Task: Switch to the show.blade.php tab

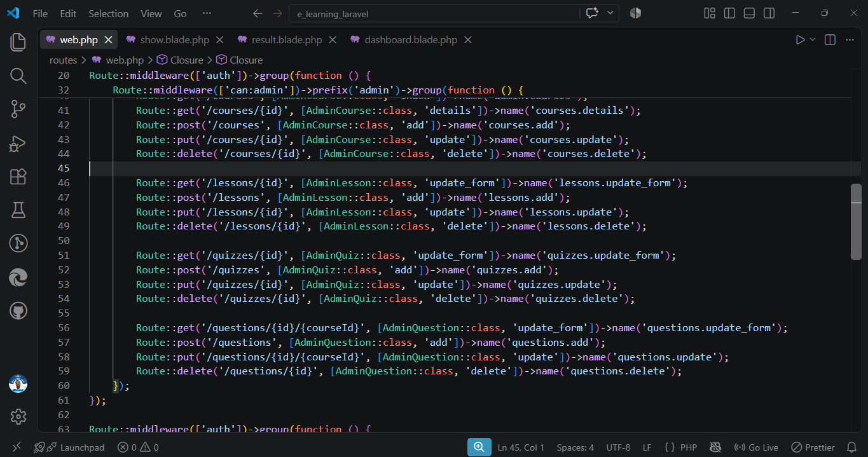Action: (x=174, y=39)
